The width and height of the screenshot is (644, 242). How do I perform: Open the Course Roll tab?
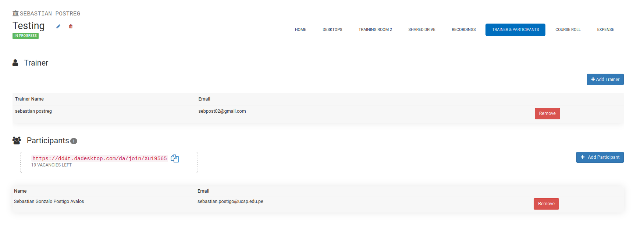[567, 30]
